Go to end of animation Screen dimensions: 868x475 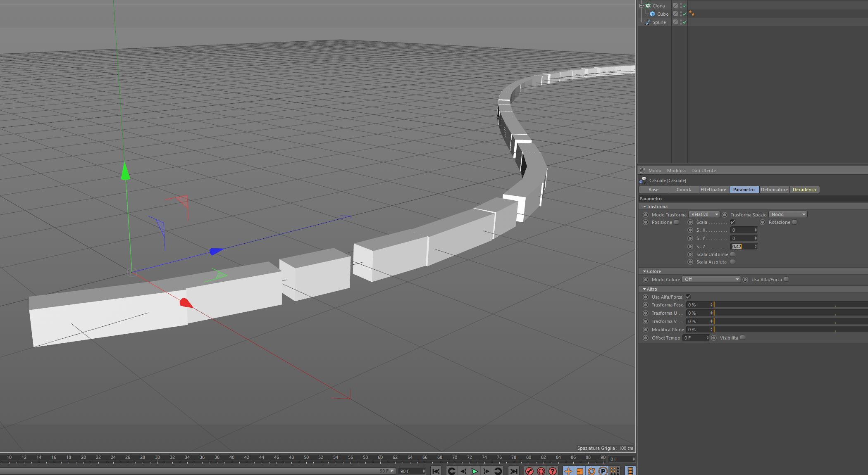(x=513, y=471)
